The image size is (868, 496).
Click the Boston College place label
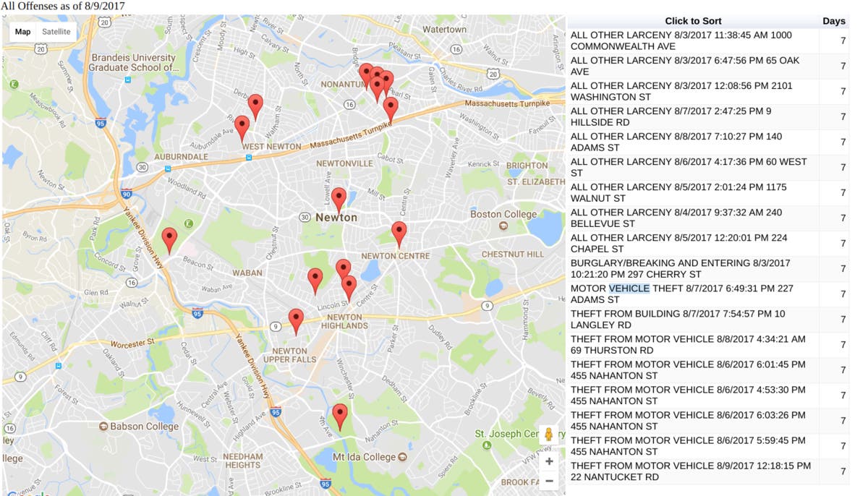coord(504,215)
